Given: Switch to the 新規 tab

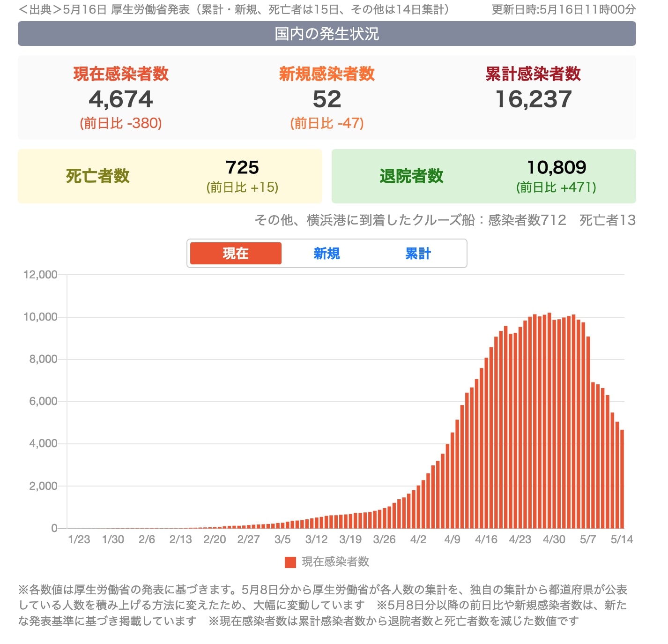Looking at the screenshot, I should [327, 254].
